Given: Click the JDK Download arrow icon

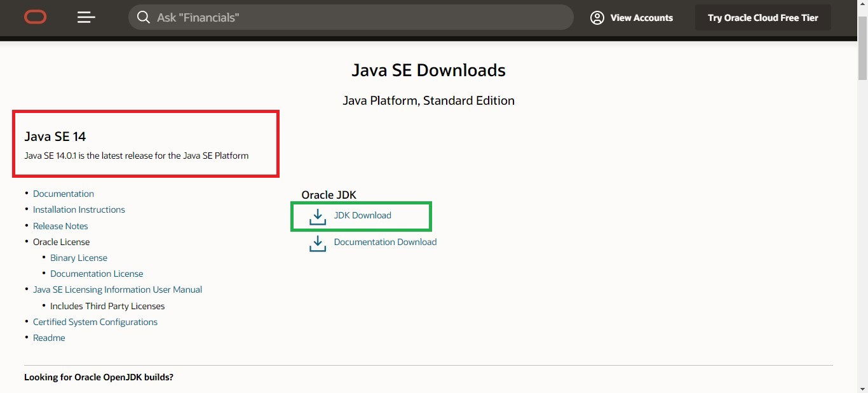Looking at the screenshot, I should coord(317,216).
